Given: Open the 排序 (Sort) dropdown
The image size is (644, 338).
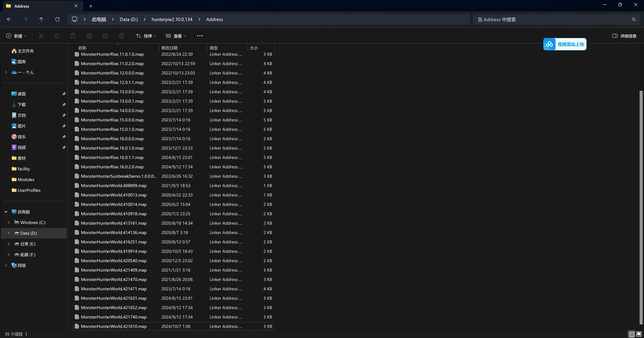Looking at the screenshot, I should click(x=146, y=36).
